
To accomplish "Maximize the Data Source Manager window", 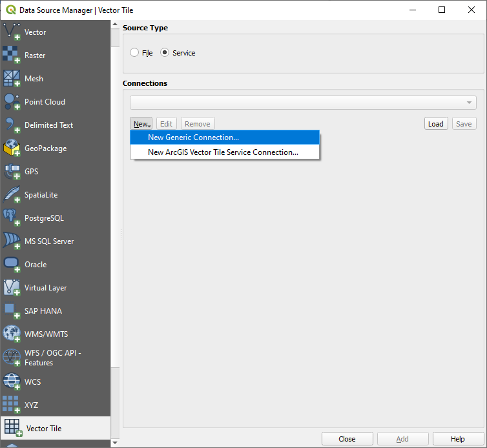I will click(442, 10).
